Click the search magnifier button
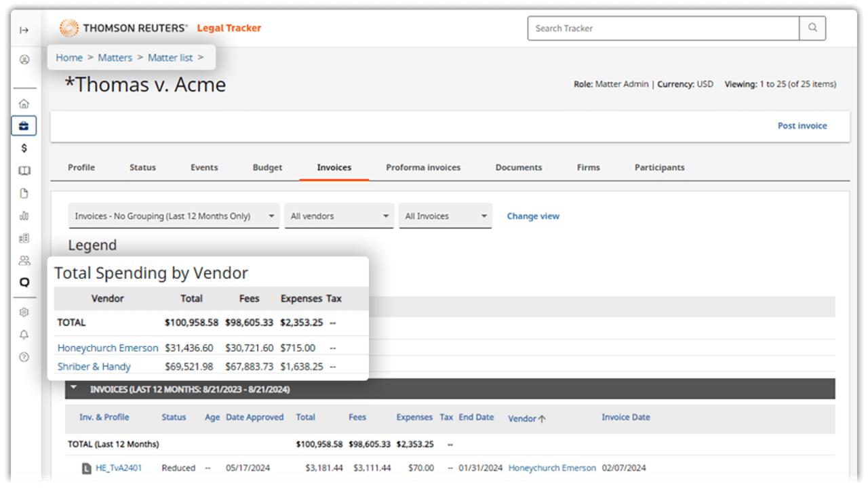The width and height of the screenshot is (868, 488). pyautogui.click(x=812, y=28)
